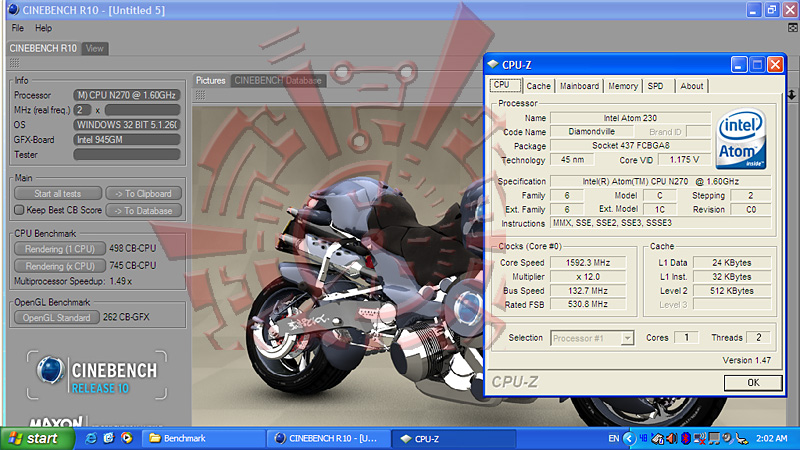The width and height of the screenshot is (800, 450).
Task: Open Internet Explorer from the quick launch
Action: (91, 438)
